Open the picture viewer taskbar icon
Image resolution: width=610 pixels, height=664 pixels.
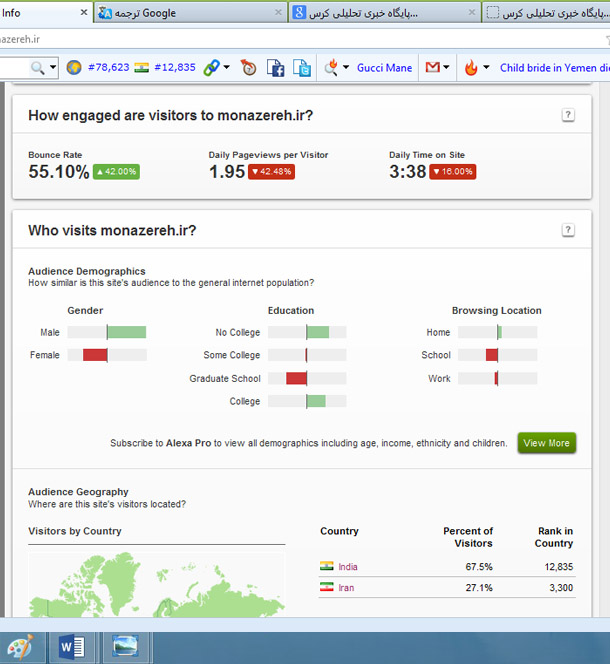coord(125,647)
